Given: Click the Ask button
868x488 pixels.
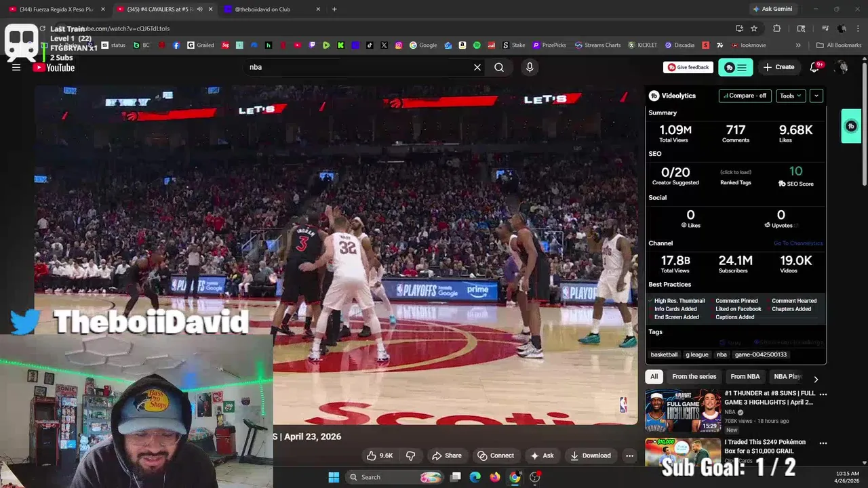Looking at the screenshot, I should (542, 455).
